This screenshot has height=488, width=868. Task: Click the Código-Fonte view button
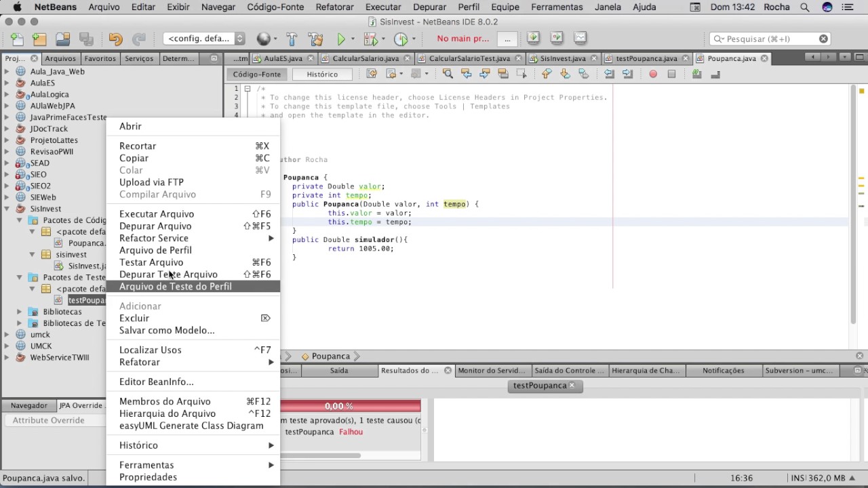(257, 75)
